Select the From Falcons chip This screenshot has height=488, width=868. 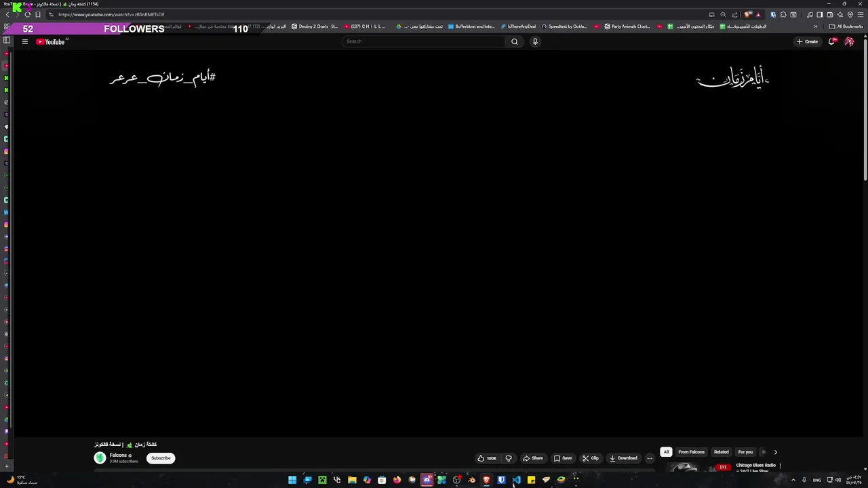point(692,452)
